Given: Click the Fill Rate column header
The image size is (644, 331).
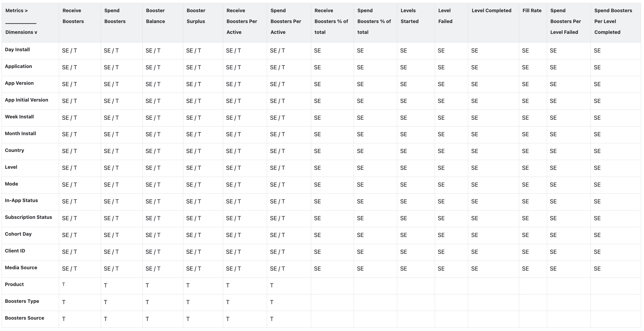Looking at the screenshot, I should pyautogui.click(x=532, y=11).
